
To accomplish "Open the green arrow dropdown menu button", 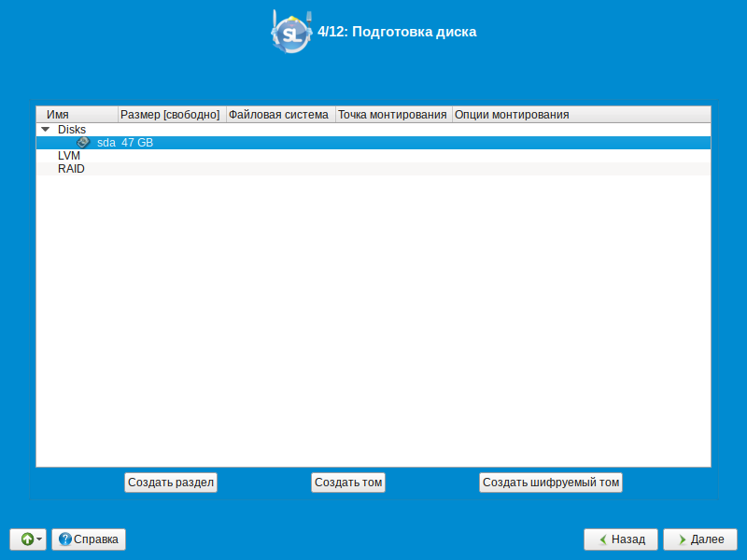I will click(28, 539).
